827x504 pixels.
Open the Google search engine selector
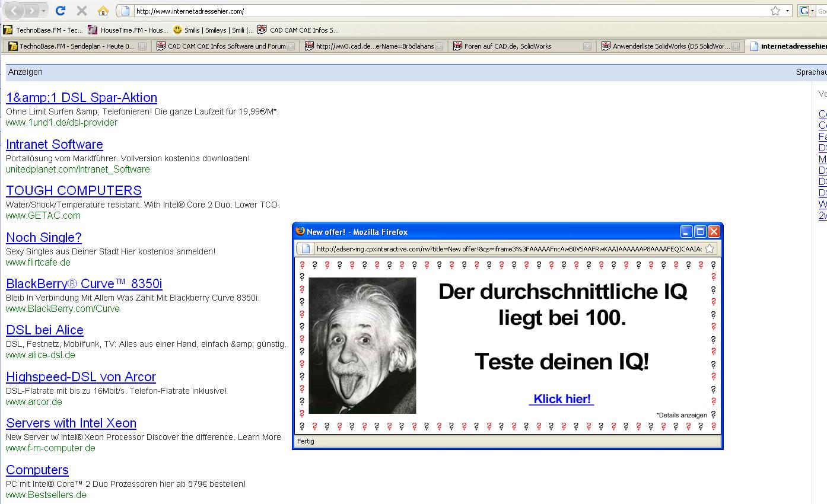click(x=807, y=11)
